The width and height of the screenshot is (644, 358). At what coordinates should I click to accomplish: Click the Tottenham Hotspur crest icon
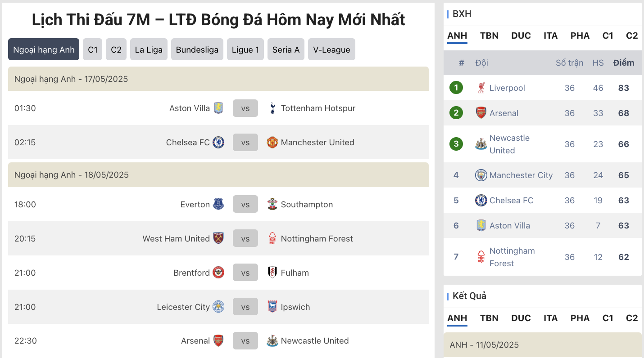coord(272,108)
